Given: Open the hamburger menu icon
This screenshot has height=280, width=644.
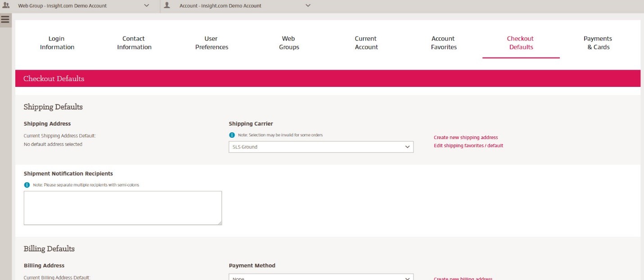Looking at the screenshot, I should [5, 19].
